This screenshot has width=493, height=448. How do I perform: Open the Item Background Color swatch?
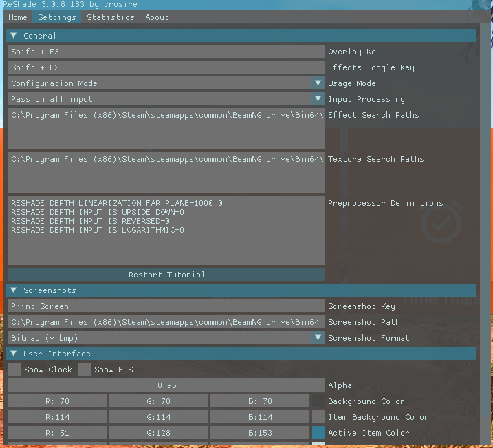tap(318, 417)
